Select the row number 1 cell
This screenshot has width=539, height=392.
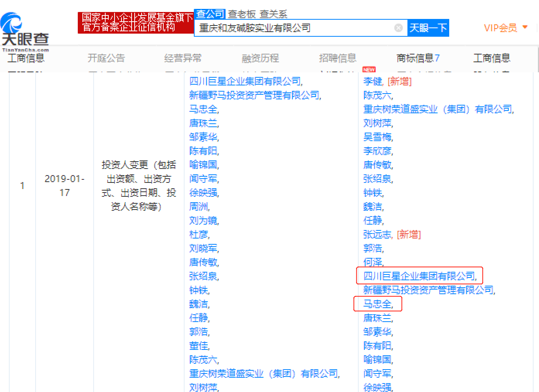(x=22, y=186)
